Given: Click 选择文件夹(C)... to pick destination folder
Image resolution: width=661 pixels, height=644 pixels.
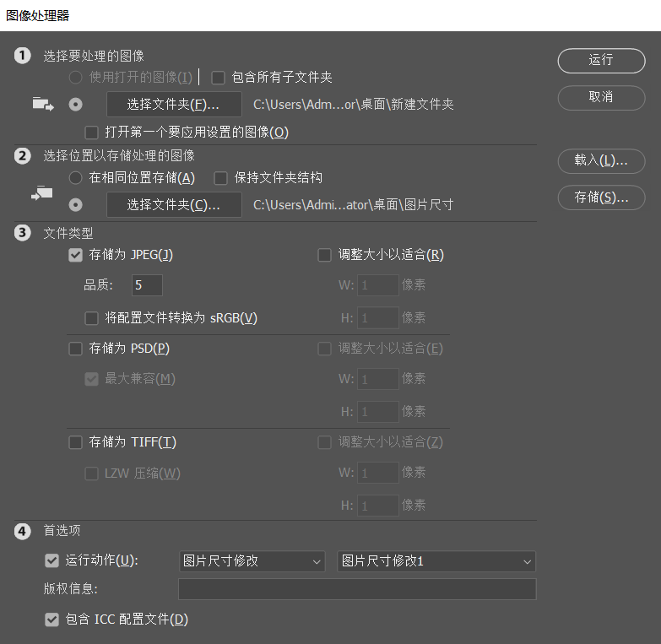Looking at the screenshot, I should [x=174, y=205].
